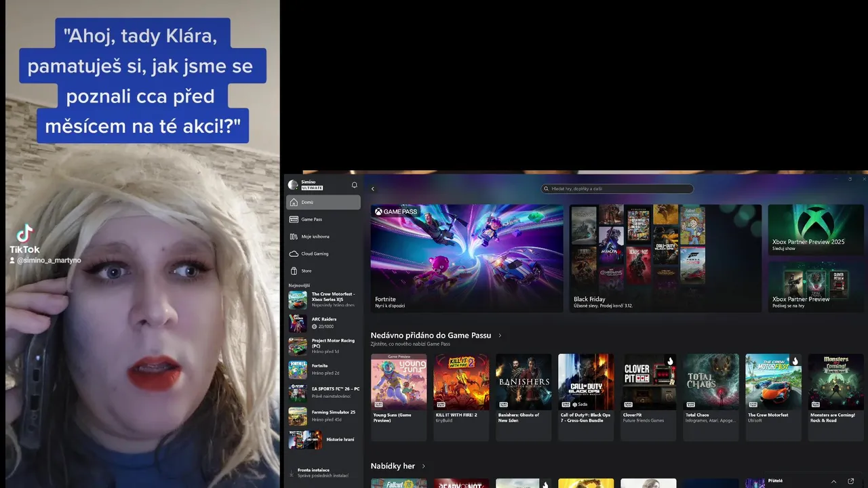Open Store in the sidebar
The image size is (868, 488).
(323, 271)
